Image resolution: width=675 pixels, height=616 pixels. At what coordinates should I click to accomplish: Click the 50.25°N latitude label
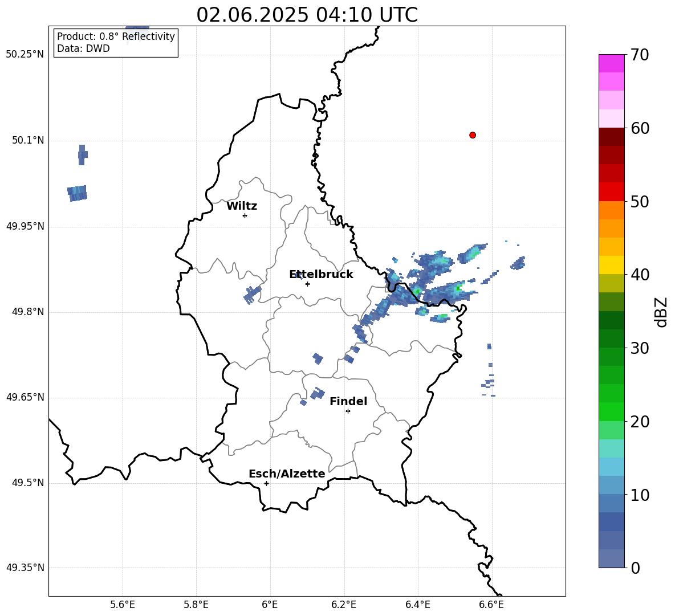coord(25,55)
